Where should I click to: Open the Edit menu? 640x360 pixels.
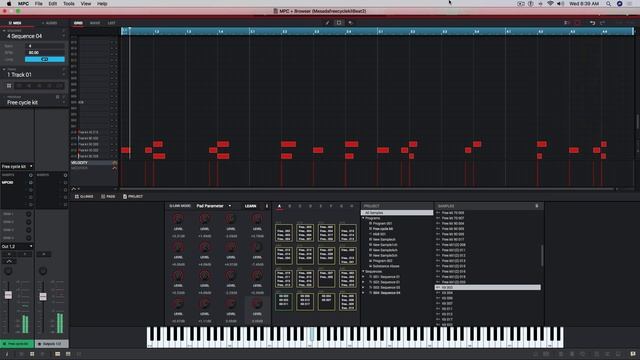(53, 4)
